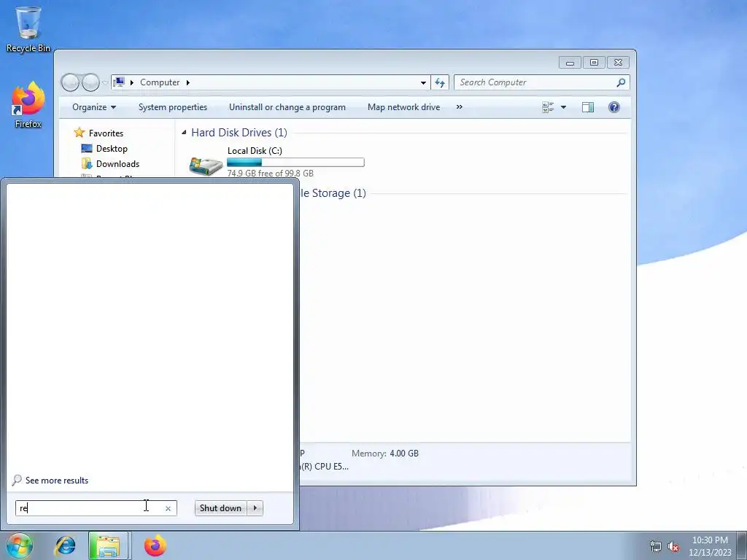Expand Shut down options arrow

click(255, 508)
